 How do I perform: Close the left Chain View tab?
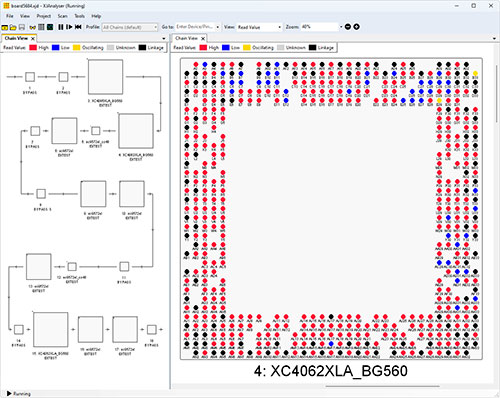point(33,38)
